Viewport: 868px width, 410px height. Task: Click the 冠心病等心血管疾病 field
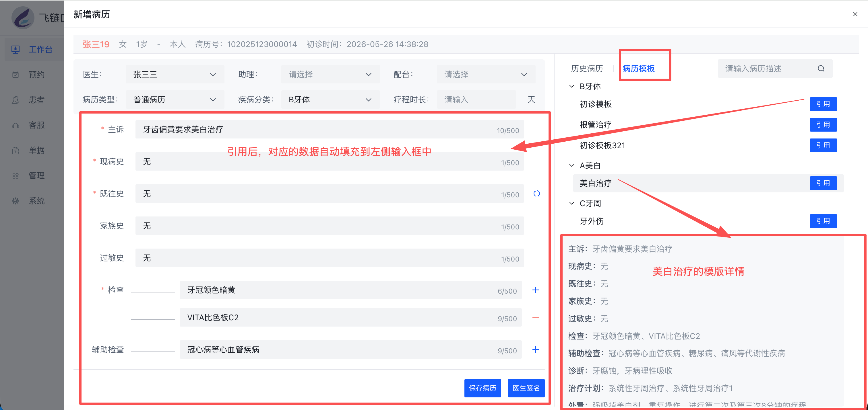[350, 350]
